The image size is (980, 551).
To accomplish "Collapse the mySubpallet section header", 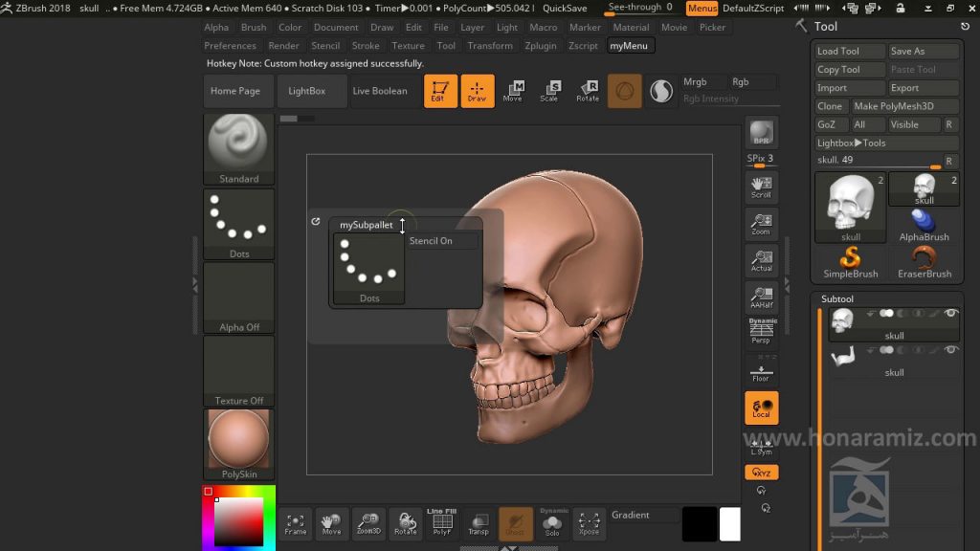I will pos(367,225).
